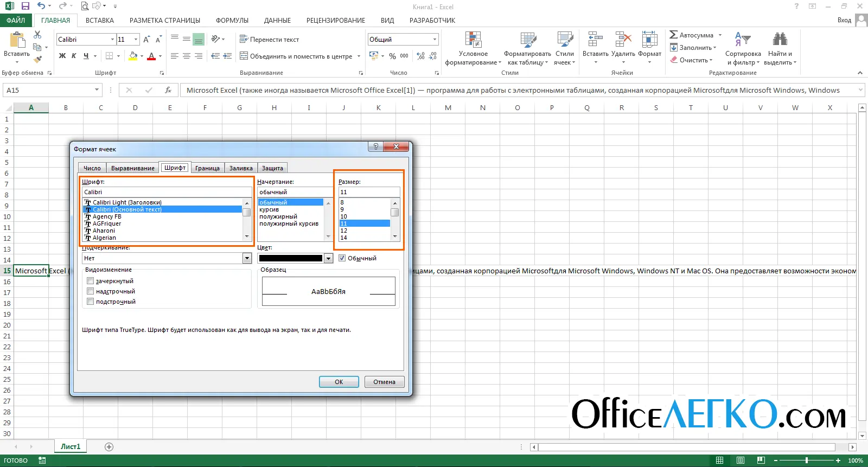The height and width of the screenshot is (467, 868).
Task: Click the percent style icon
Action: 392,56
